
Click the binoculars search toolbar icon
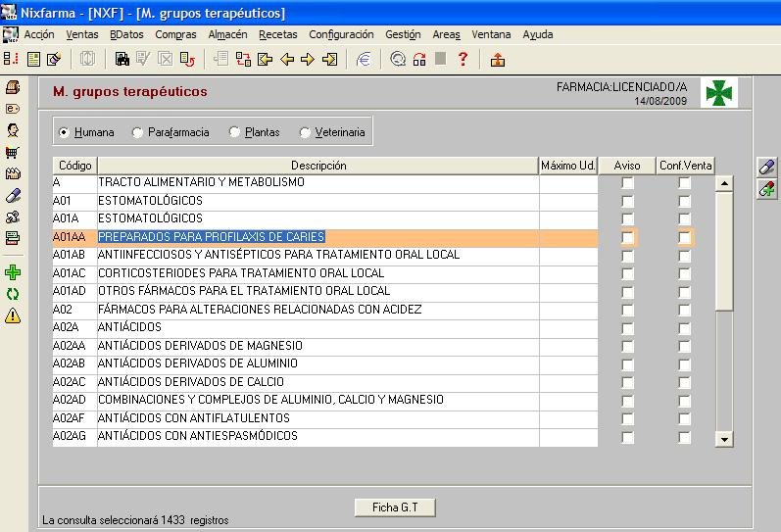tap(122, 60)
